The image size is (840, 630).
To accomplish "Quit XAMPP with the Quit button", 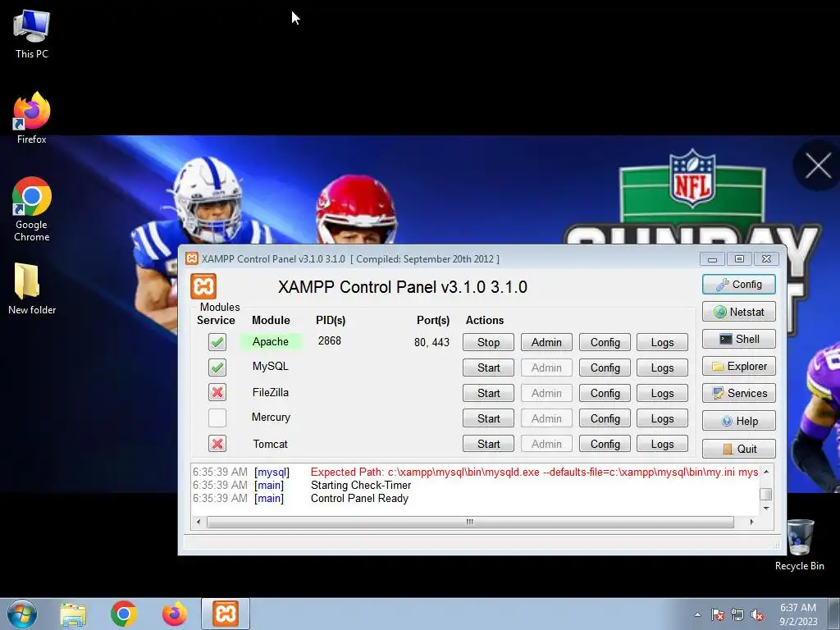I will click(739, 449).
